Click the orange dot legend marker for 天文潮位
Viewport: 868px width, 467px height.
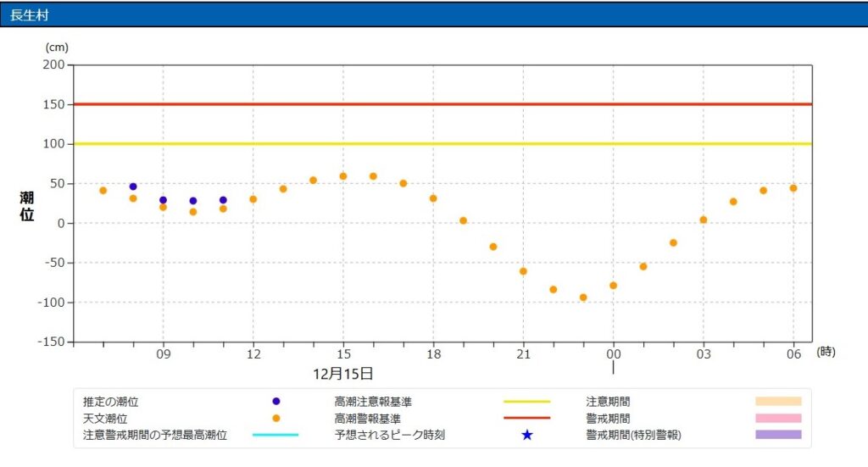276,419
